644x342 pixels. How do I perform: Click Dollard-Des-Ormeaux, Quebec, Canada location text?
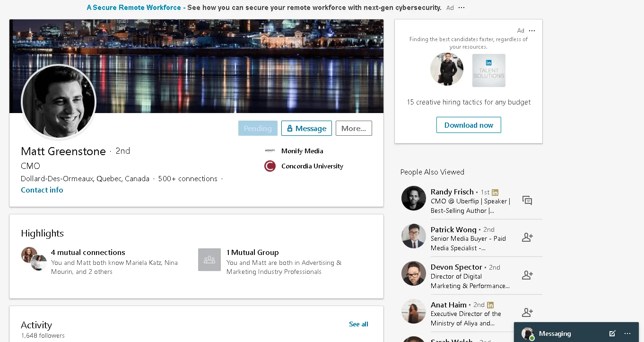tap(85, 178)
